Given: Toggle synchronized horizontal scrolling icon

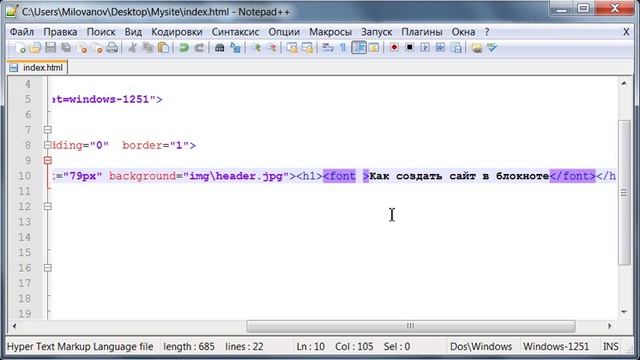Looking at the screenshot, I should 307,48.
